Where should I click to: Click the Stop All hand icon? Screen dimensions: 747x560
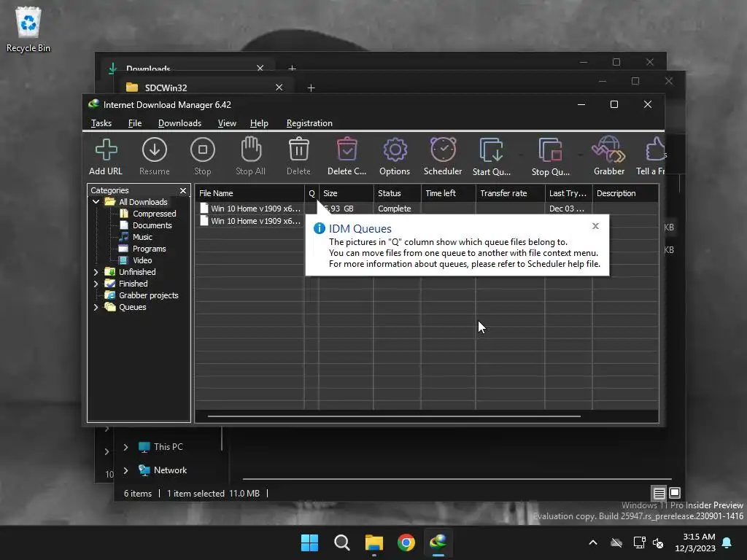coord(251,149)
